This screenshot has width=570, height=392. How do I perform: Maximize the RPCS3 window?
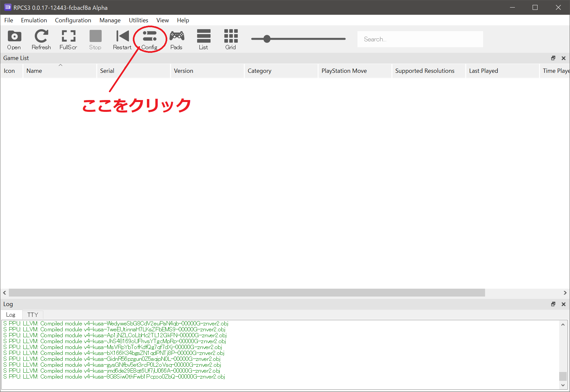tap(535, 7)
